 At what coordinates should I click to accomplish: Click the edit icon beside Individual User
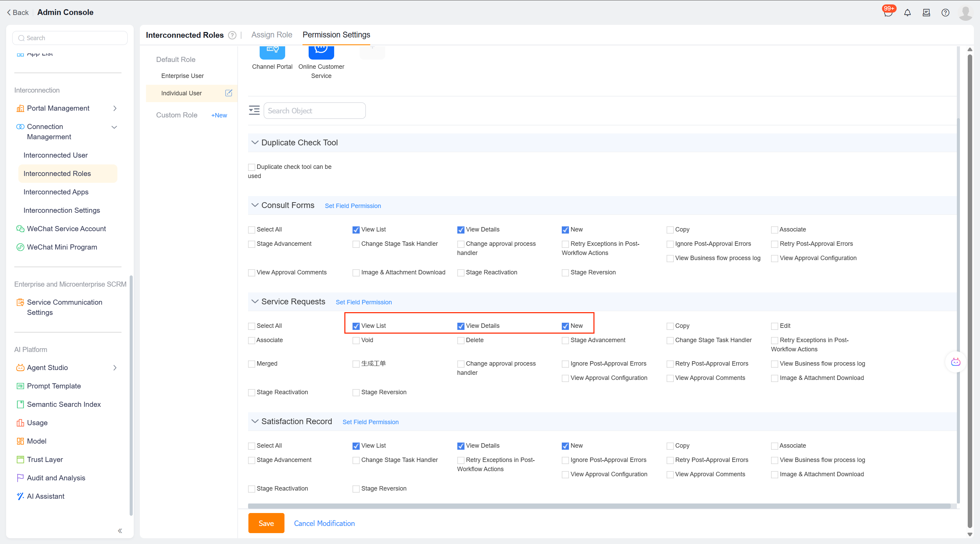tap(229, 93)
